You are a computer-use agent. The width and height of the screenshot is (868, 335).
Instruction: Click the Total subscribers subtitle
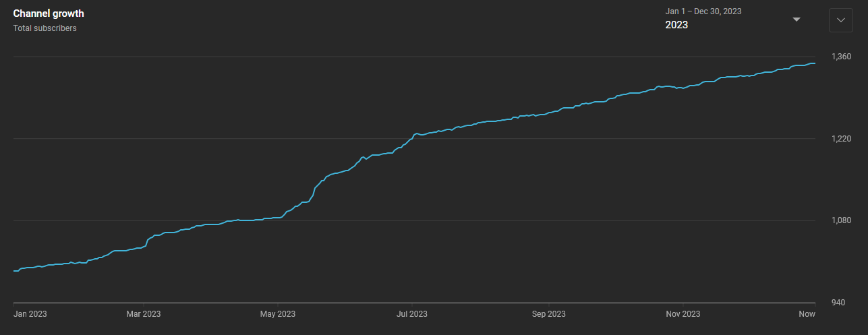45,28
